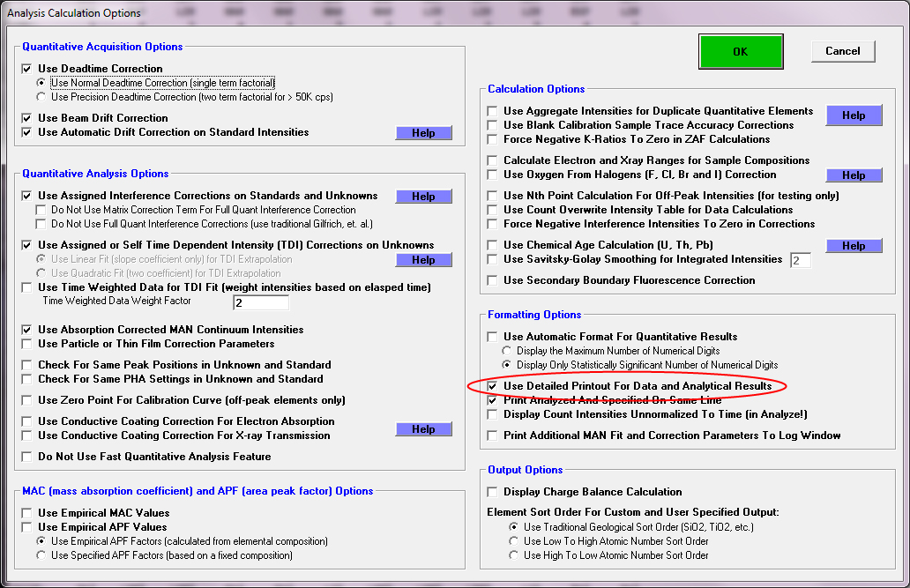Enable Time Weighted Data for TDI Fit
Screen dimensions: 910x588
27,287
